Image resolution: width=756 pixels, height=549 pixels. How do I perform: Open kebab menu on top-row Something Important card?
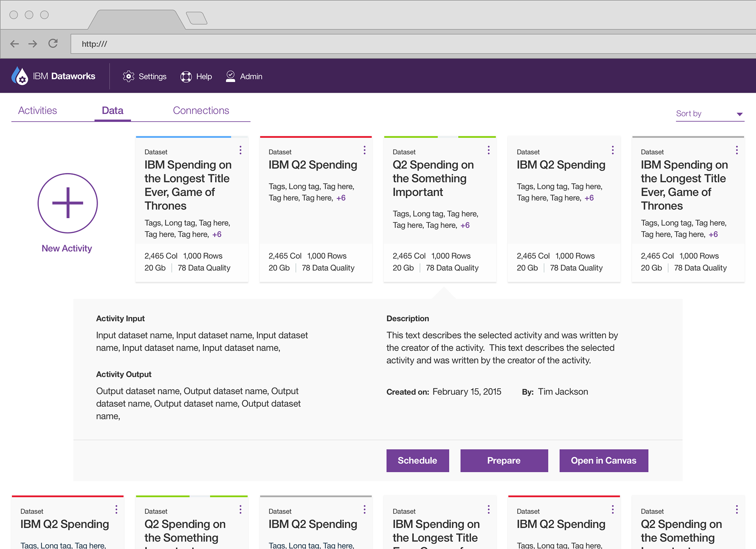tap(489, 150)
